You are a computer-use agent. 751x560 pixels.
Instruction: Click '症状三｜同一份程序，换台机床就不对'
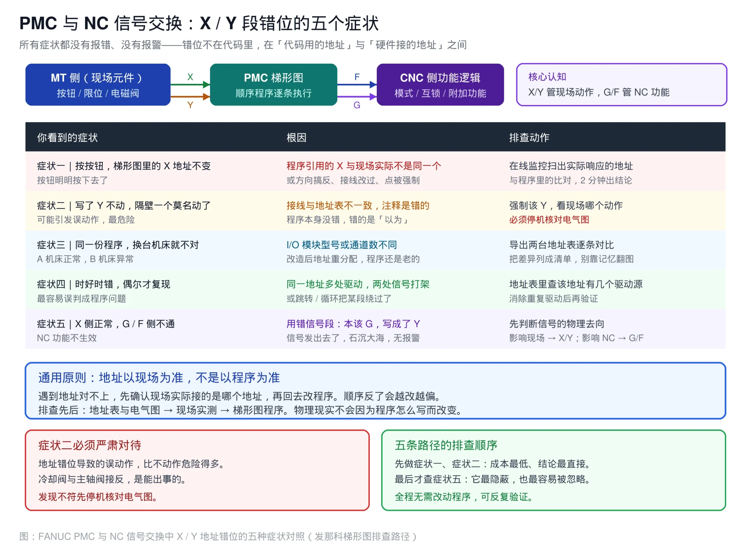click(x=118, y=245)
